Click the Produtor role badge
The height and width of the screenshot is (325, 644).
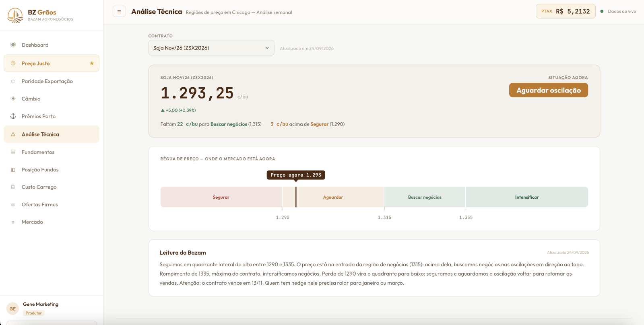(34, 313)
